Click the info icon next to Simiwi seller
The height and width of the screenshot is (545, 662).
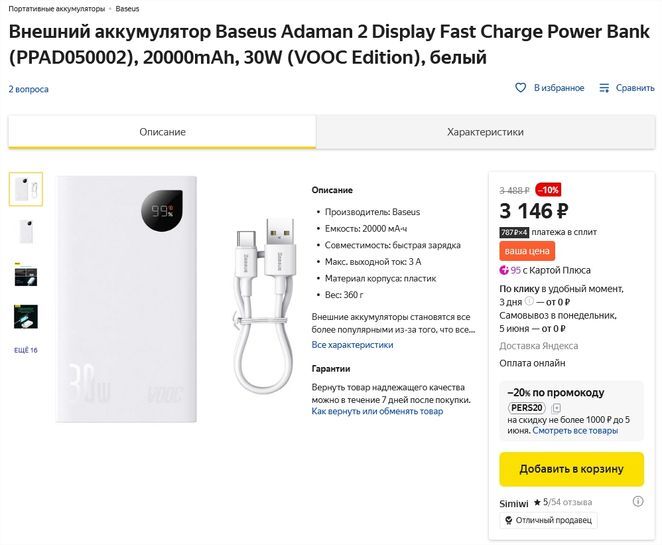coord(637,501)
